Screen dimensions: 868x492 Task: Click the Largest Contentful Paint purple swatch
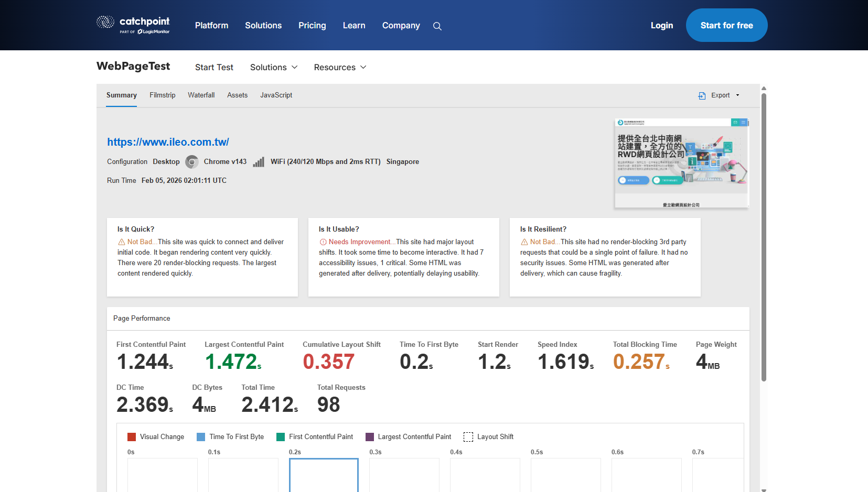(370, 437)
